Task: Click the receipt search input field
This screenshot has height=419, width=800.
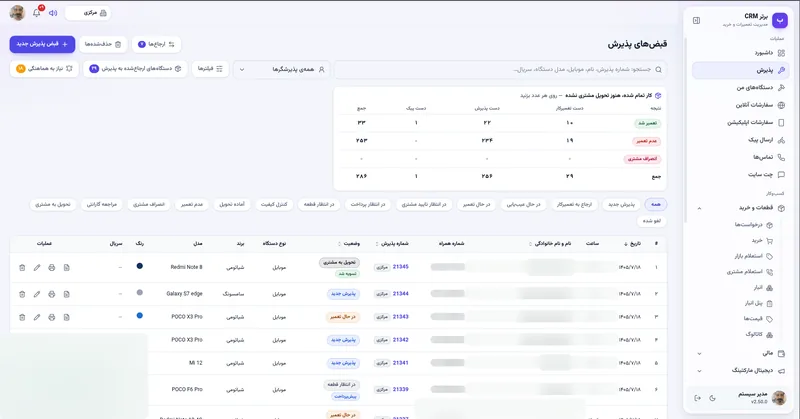Action: click(x=500, y=69)
